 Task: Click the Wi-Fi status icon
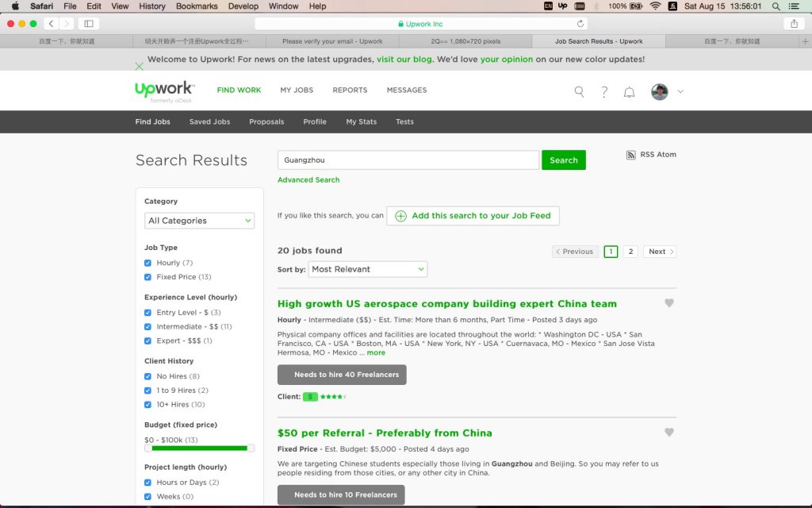pos(655,6)
